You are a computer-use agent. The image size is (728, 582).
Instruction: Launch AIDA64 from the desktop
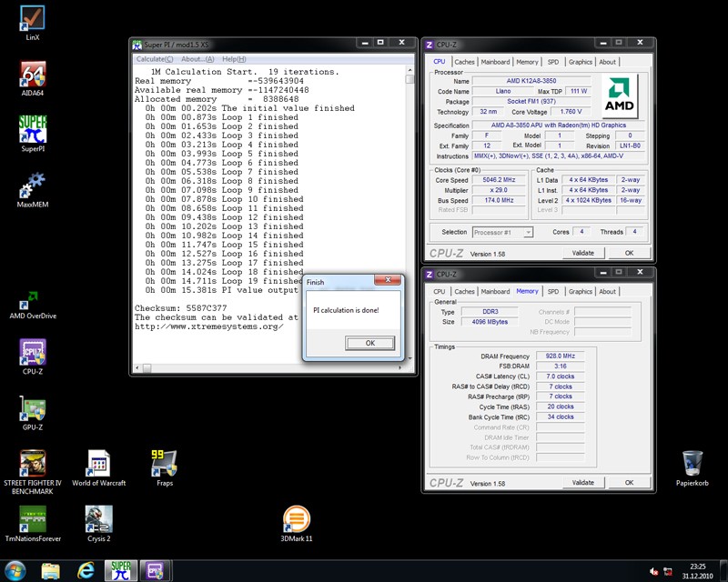coord(33,79)
